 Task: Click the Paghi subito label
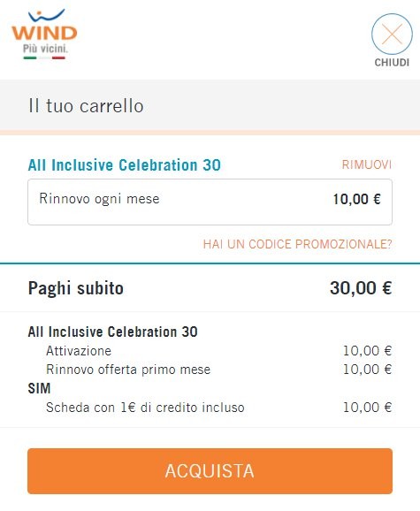[x=75, y=288]
